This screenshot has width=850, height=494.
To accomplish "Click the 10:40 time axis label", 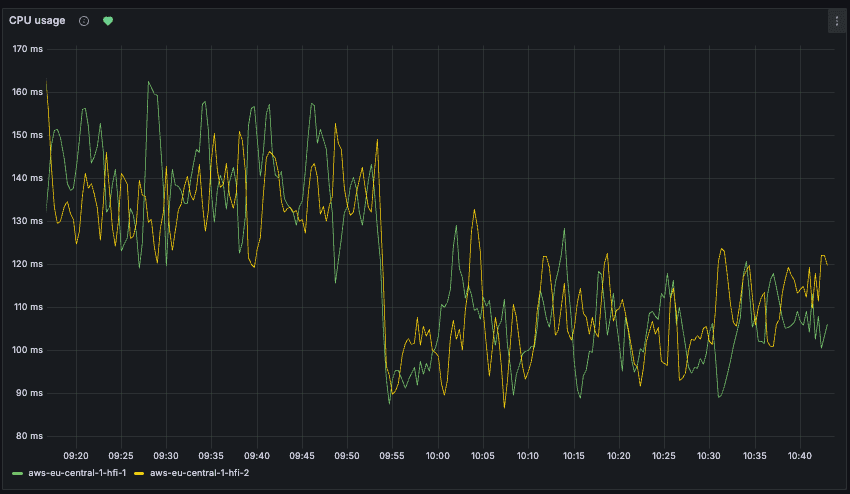I will 800,456.
